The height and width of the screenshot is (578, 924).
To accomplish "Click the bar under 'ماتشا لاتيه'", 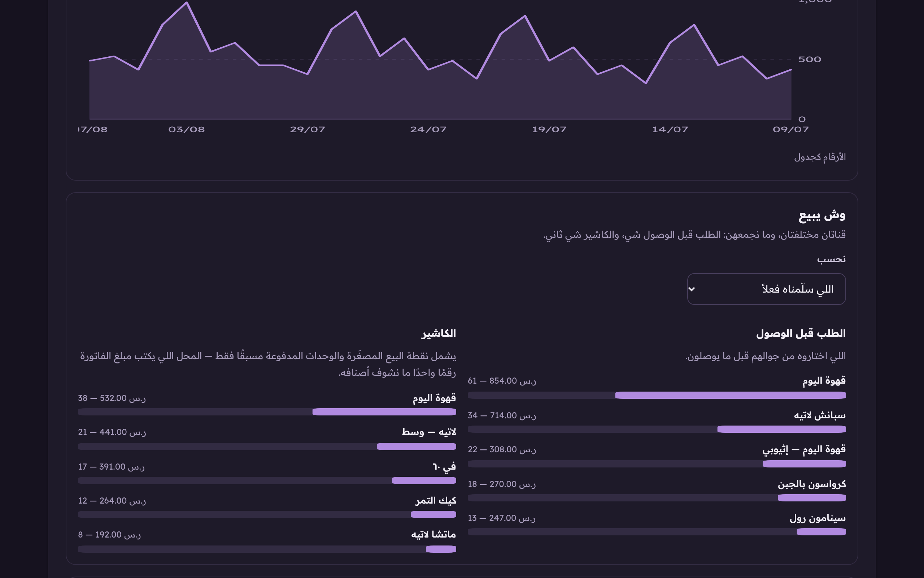I will 267,549.
